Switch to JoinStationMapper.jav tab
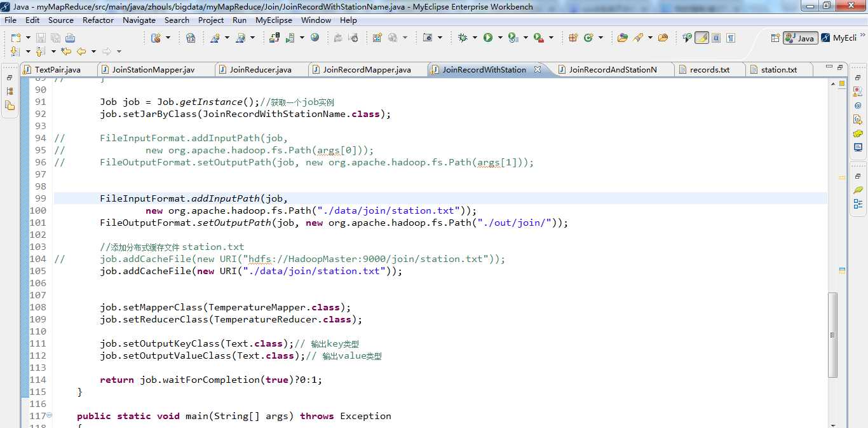Screen dimensions: 868x428 tap(153, 69)
